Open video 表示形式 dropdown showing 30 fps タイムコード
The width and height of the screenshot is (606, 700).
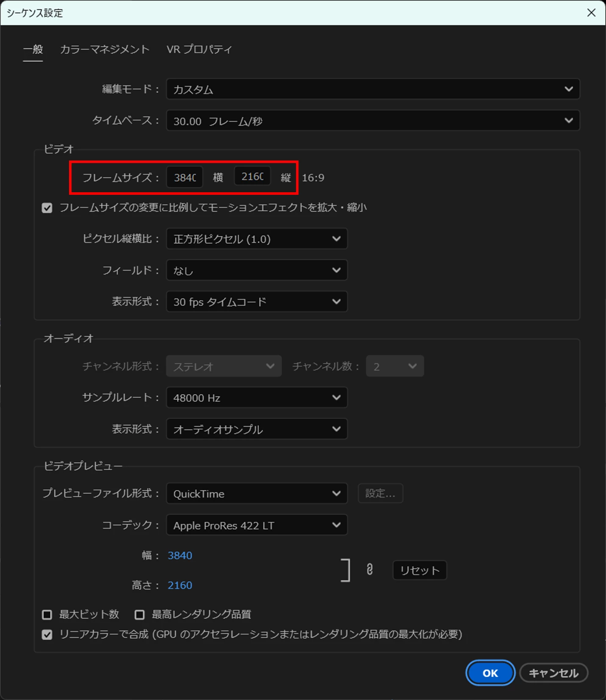tap(257, 302)
